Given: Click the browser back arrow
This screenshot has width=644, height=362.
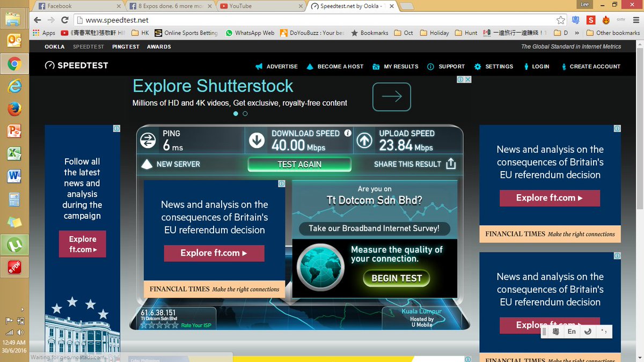Looking at the screenshot, I should (x=37, y=20).
